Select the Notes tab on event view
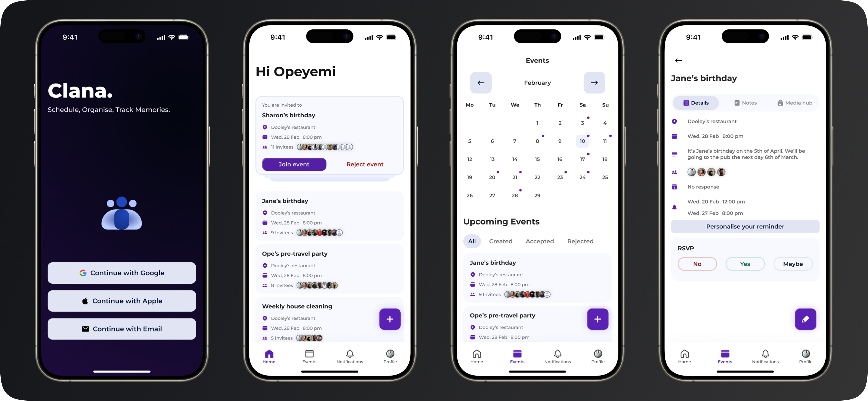This screenshot has width=868, height=401. pos(746,103)
